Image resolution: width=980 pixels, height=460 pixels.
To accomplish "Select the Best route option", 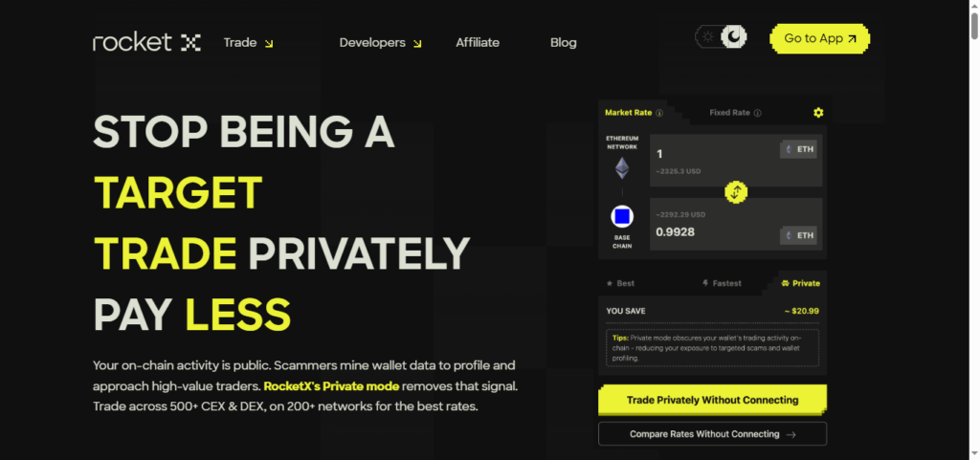I will point(620,283).
